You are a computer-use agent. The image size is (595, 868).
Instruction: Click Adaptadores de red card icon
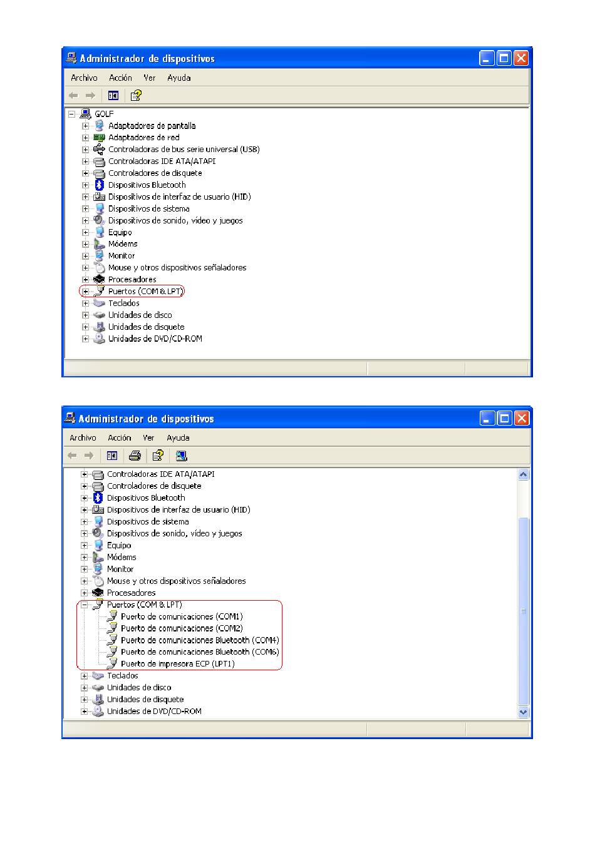(99, 138)
